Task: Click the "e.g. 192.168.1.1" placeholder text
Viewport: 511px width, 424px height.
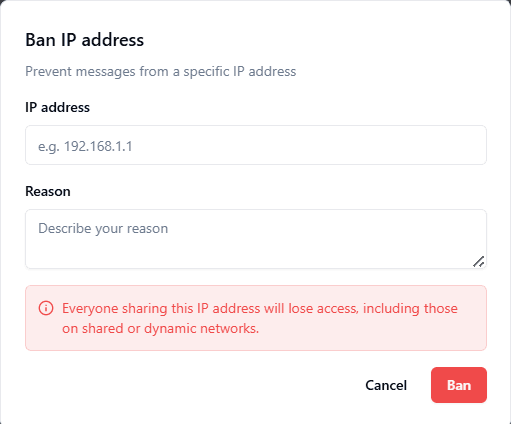Action: coord(85,146)
